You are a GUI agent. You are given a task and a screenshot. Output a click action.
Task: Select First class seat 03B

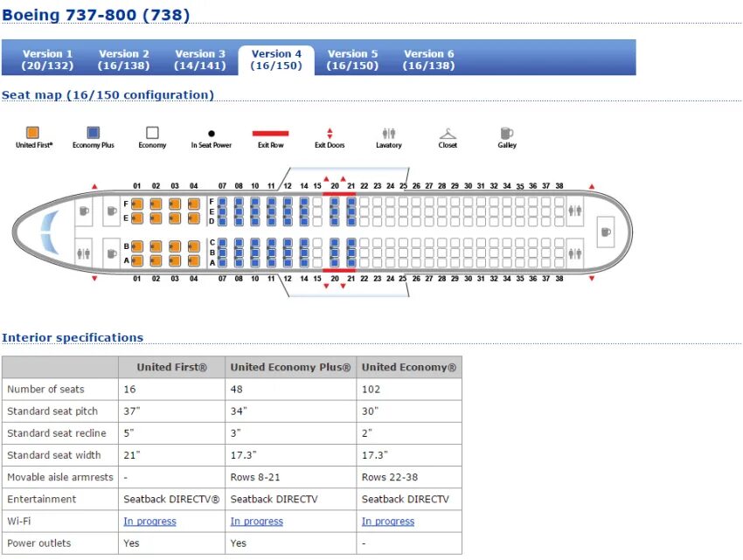175,246
